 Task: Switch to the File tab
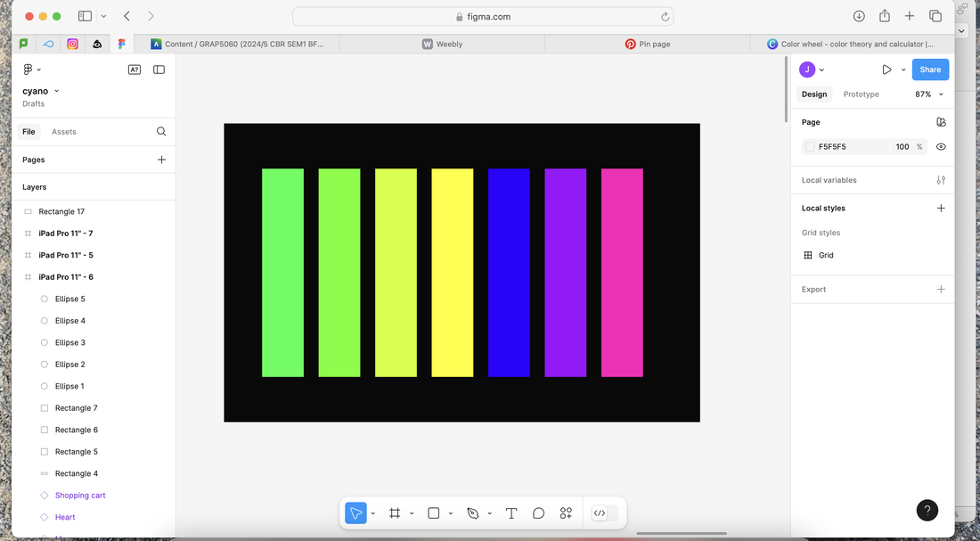[x=29, y=132]
